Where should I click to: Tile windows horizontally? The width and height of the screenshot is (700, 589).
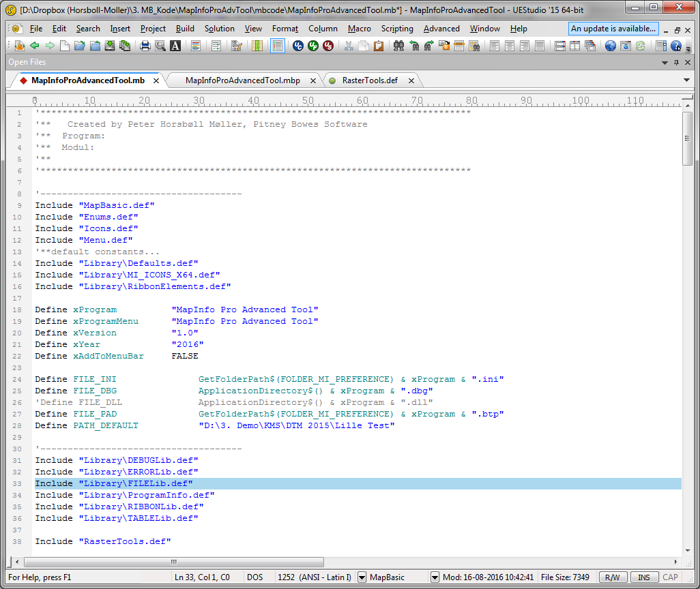coord(560,46)
